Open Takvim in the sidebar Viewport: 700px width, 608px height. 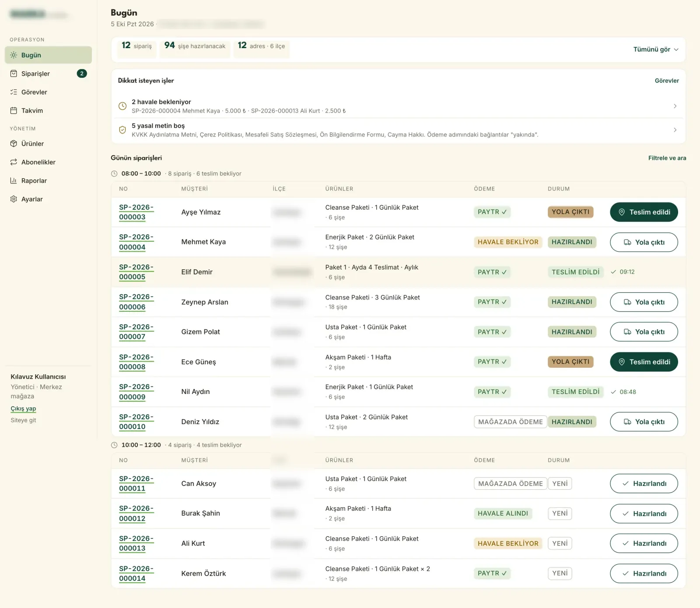[x=48, y=110]
